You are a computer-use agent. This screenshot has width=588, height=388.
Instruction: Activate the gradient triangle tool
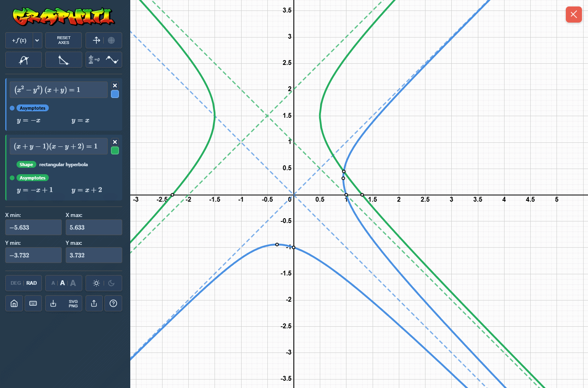[x=64, y=60]
